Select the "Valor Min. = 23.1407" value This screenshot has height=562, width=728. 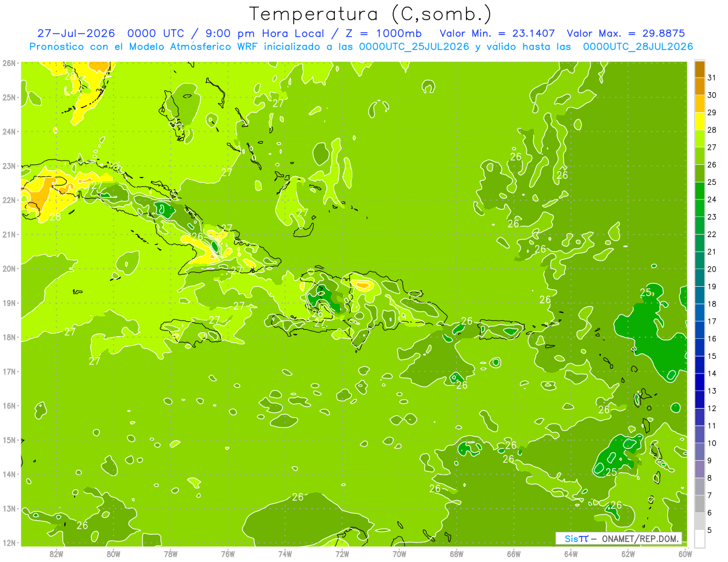[497, 33]
